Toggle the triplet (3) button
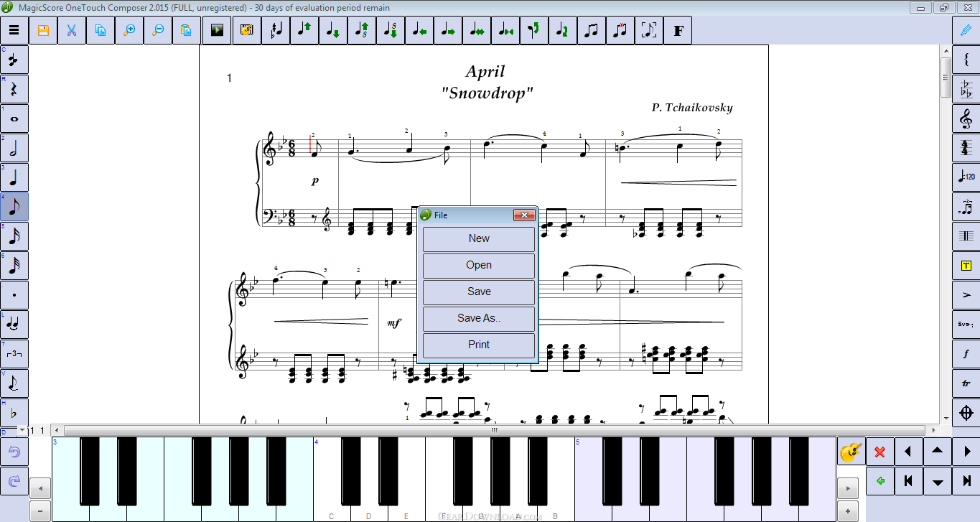This screenshot has height=522, width=980. tap(14, 354)
